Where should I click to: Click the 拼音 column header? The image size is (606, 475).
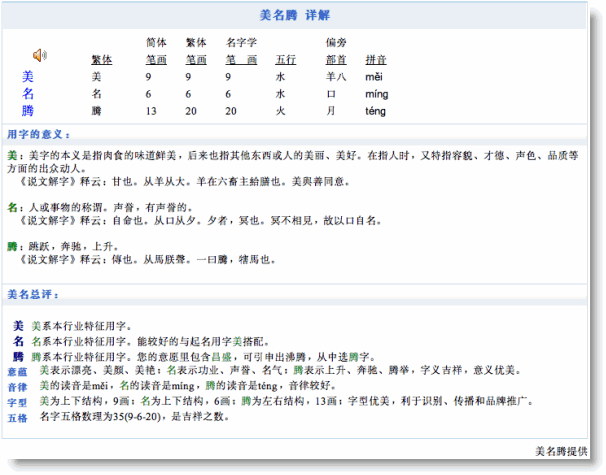pyautogui.click(x=376, y=59)
